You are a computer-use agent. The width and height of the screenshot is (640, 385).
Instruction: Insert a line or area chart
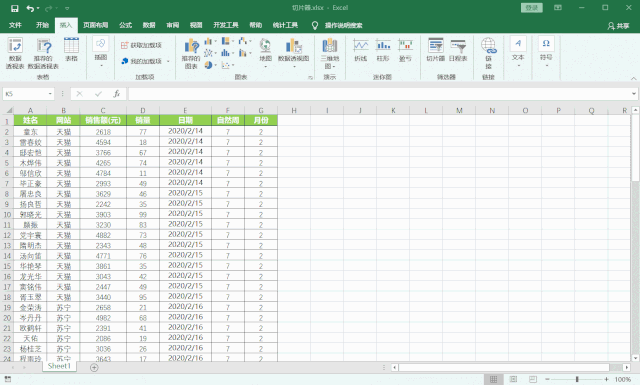209,53
